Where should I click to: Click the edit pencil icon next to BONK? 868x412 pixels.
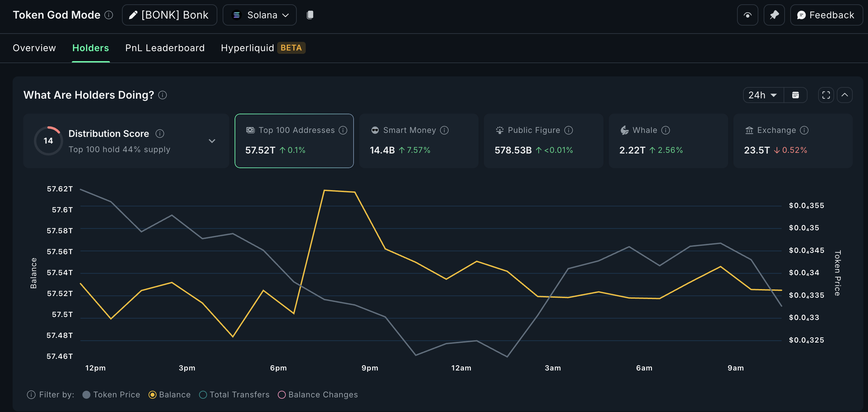[x=133, y=15]
